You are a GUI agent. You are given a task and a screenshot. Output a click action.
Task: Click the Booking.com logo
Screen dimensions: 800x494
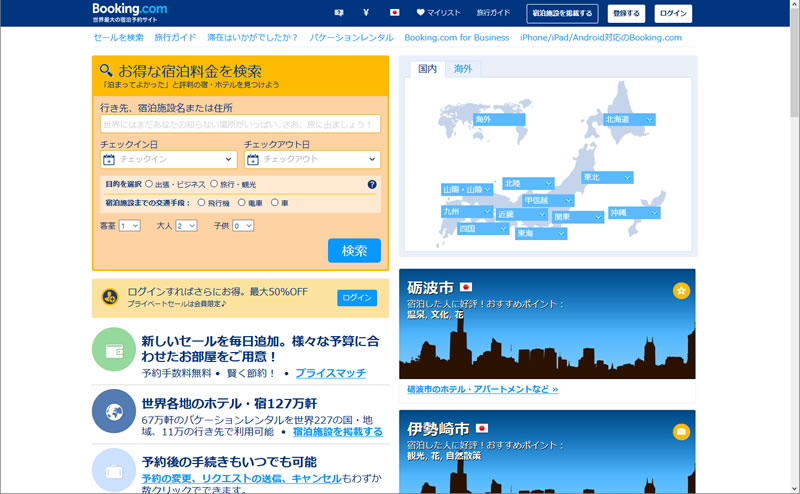[130, 9]
